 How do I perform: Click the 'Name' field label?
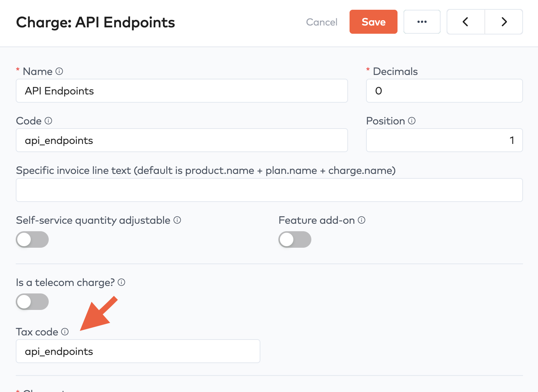tap(37, 71)
